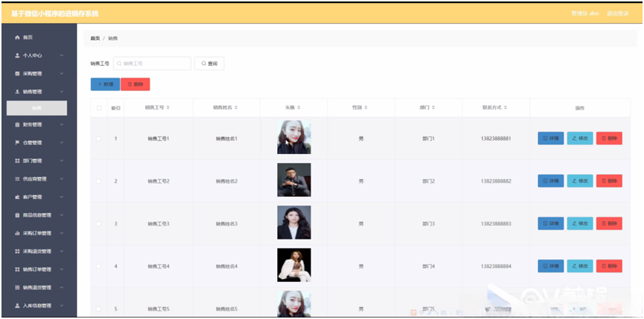
Task: Click the red 删除 button above the table
Action: point(136,84)
